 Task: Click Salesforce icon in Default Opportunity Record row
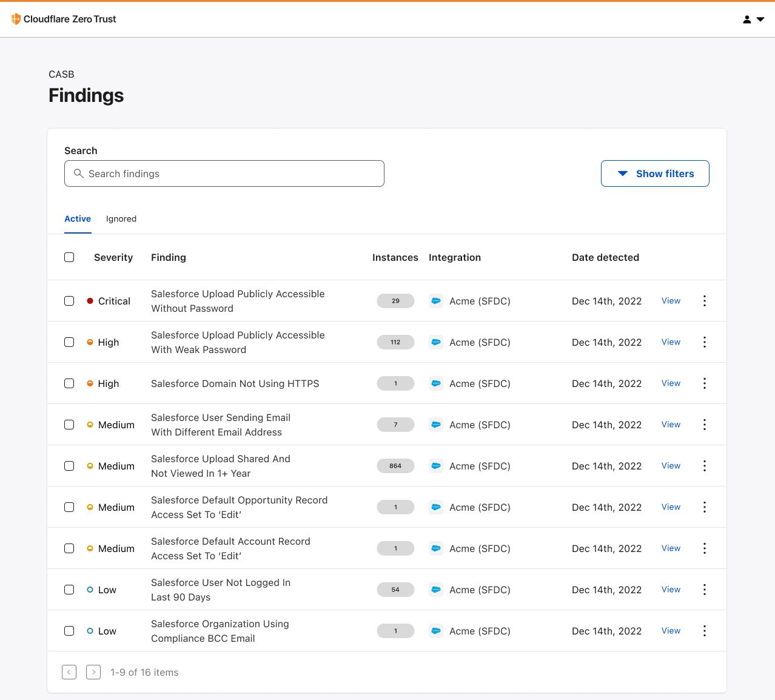pos(436,507)
